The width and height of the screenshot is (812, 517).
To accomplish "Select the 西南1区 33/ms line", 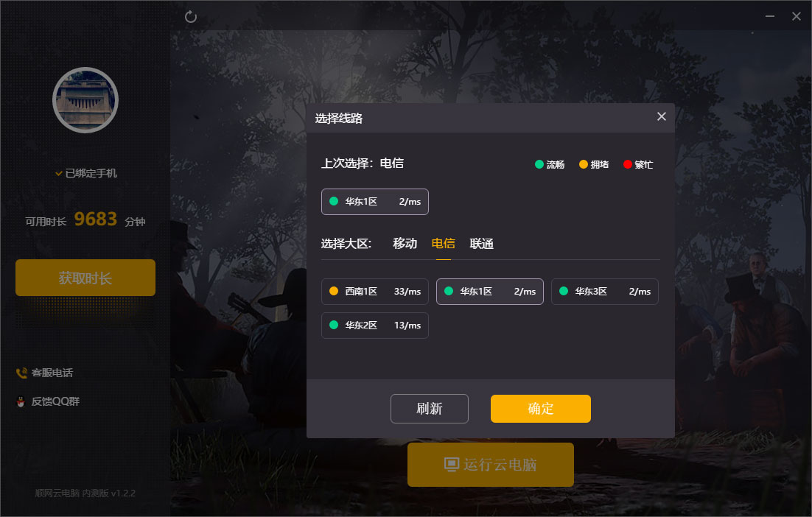I will click(375, 292).
